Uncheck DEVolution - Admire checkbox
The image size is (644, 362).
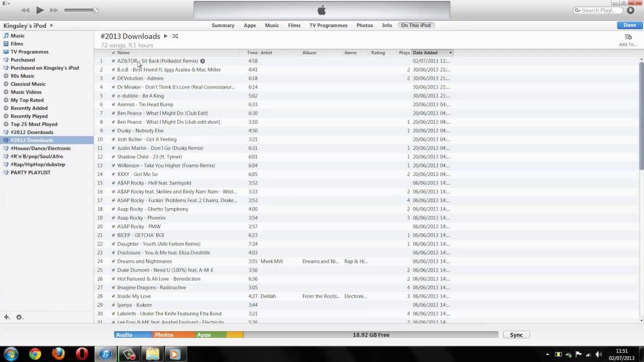coord(113,78)
